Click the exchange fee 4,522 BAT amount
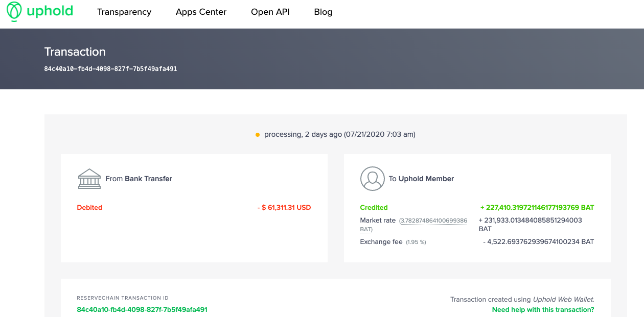This screenshot has height=317, width=644. 539,241
